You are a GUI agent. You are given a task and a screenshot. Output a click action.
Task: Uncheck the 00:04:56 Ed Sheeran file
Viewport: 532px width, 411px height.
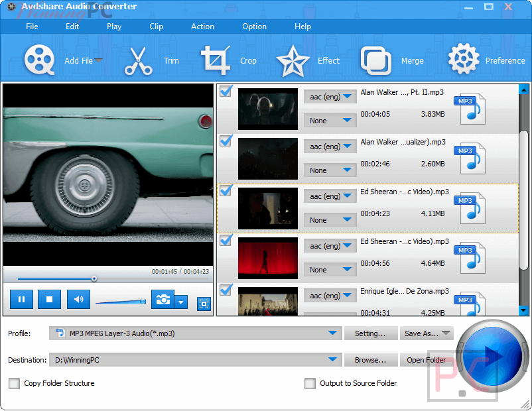coord(226,240)
